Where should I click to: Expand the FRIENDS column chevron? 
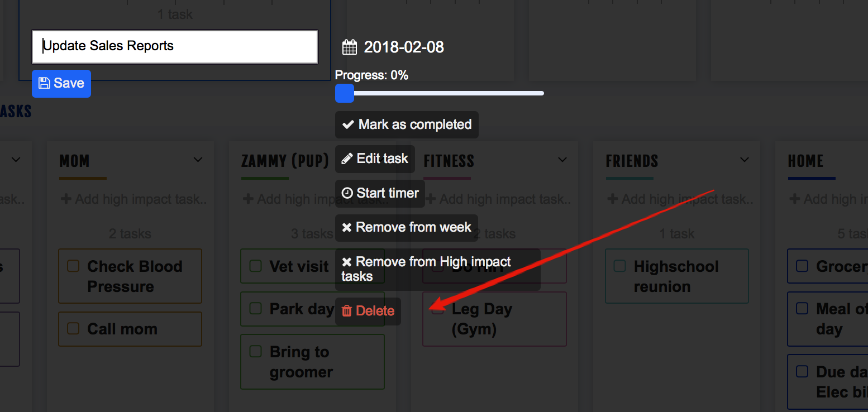745,160
